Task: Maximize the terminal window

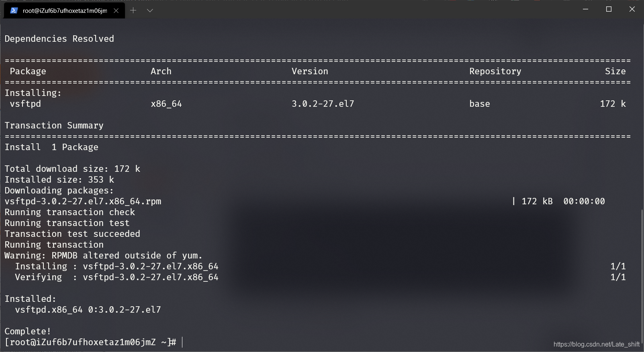Action: pyautogui.click(x=609, y=9)
